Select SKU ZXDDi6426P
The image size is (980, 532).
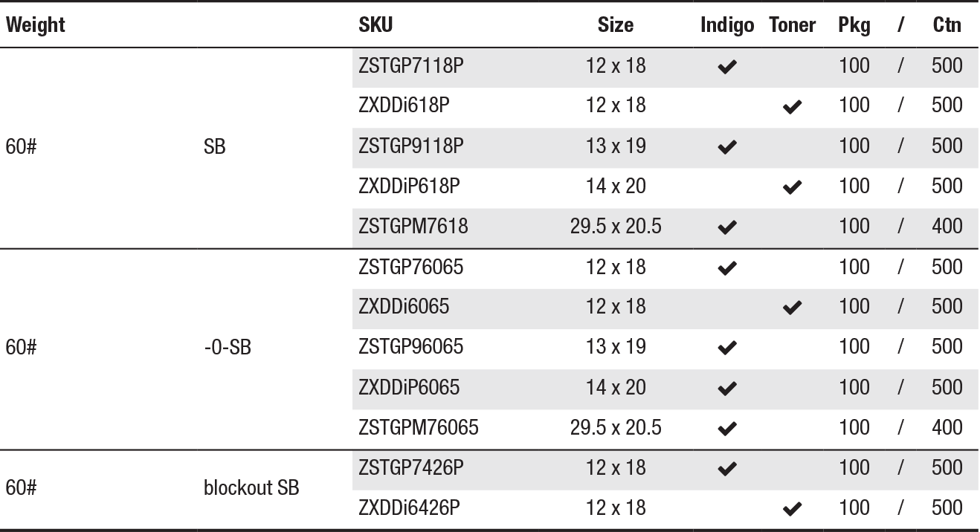click(409, 508)
